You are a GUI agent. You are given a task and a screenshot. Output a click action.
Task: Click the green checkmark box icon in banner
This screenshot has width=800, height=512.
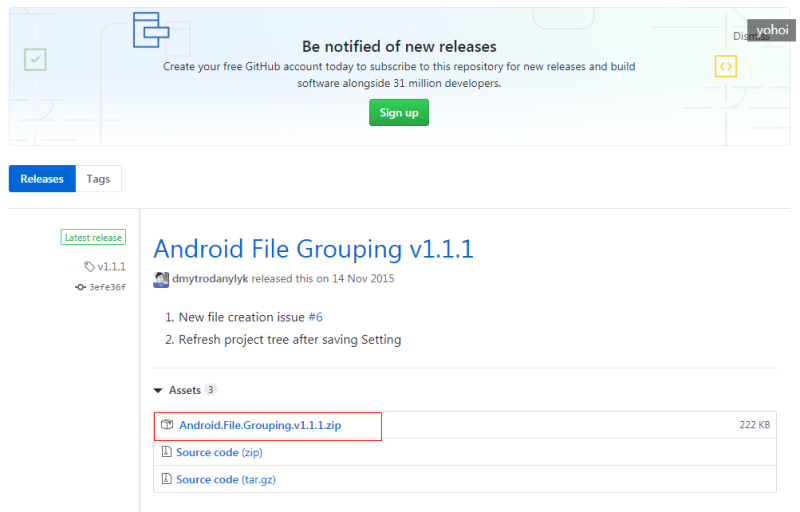click(x=35, y=60)
